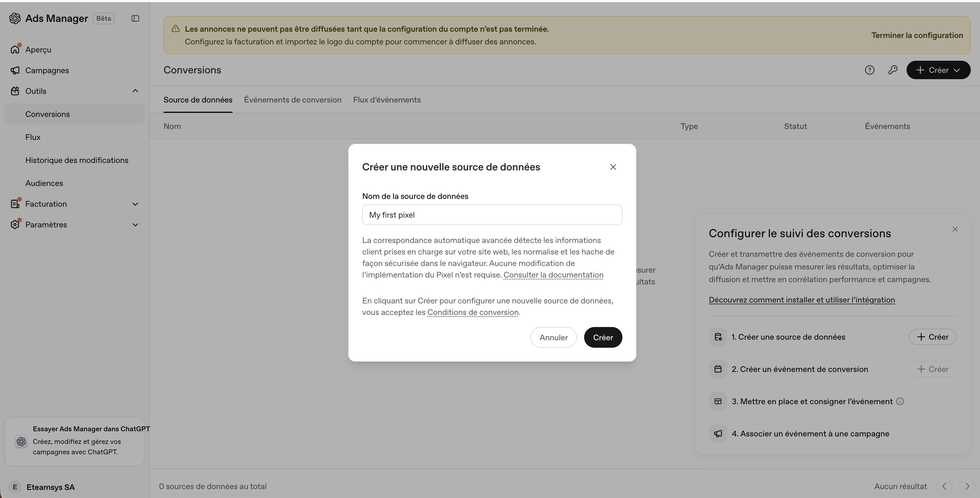
Task: Click the Campagnes megaphone icon
Action: (15, 70)
